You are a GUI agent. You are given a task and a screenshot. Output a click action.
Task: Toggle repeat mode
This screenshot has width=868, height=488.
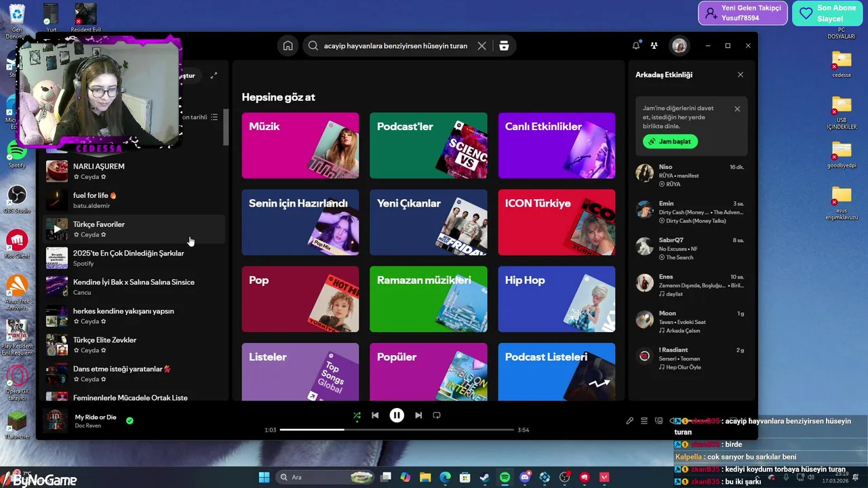click(437, 415)
